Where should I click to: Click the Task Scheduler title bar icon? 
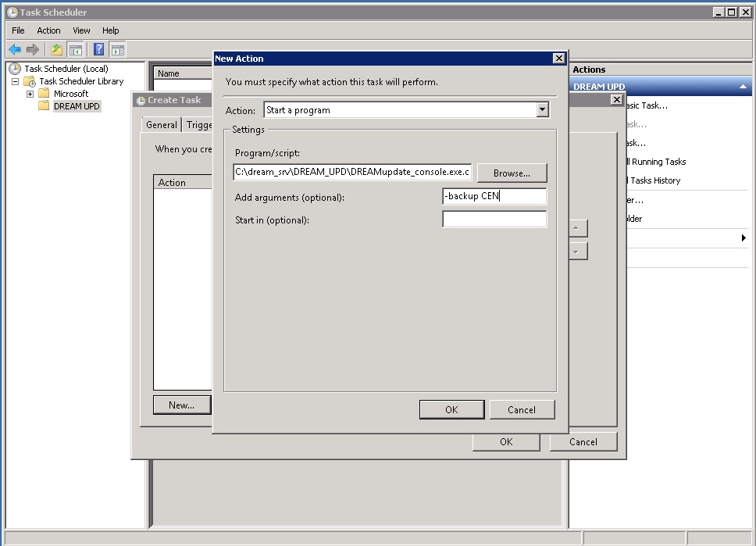click(12, 12)
